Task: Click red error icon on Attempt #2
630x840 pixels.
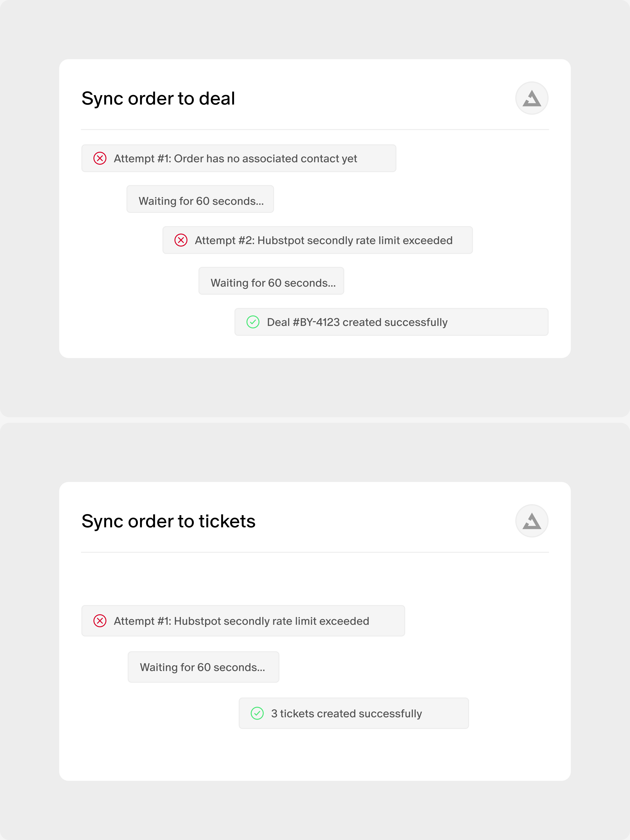Action: 181,240
